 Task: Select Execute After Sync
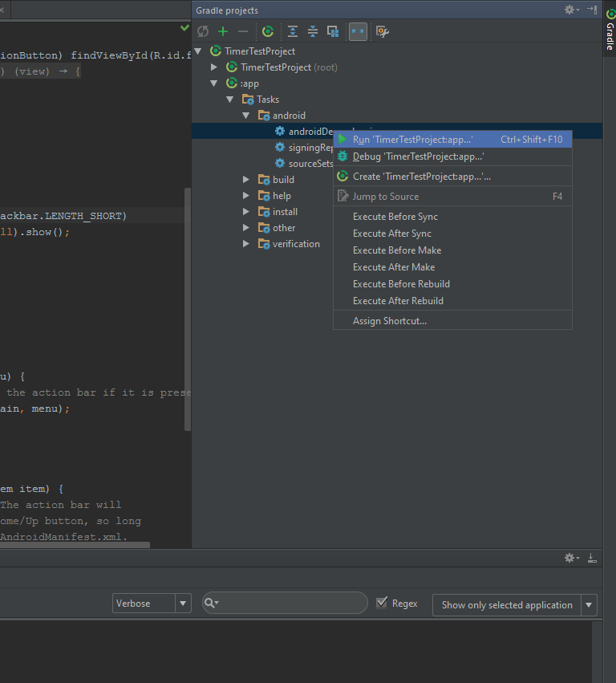[452, 234]
